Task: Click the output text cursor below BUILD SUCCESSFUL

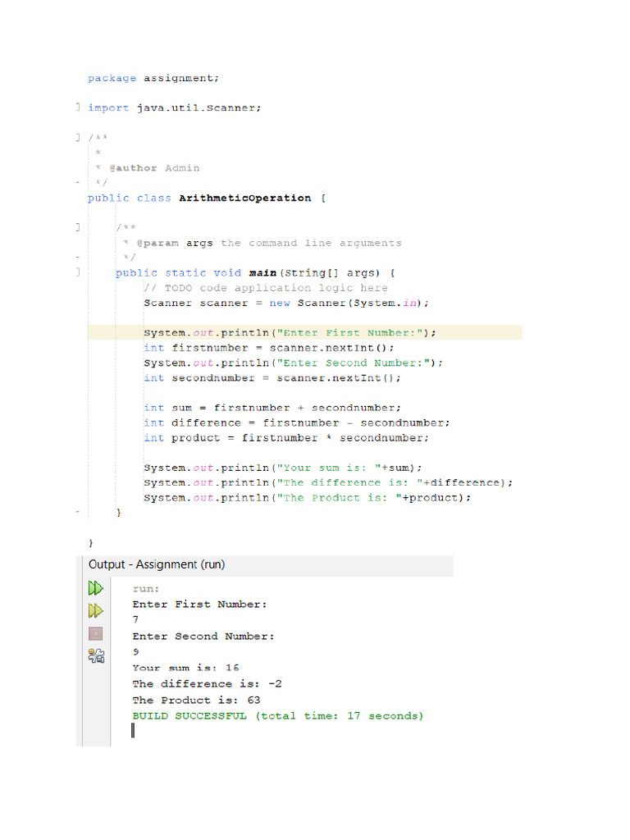Action: pyautogui.click(x=133, y=730)
